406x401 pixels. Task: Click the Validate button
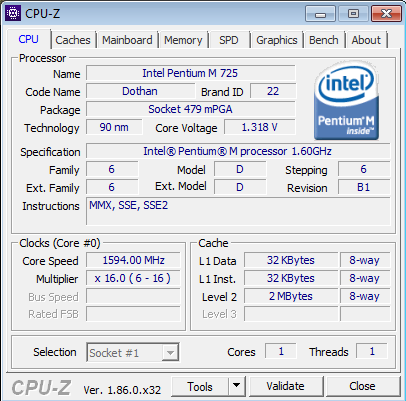click(x=286, y=386)
